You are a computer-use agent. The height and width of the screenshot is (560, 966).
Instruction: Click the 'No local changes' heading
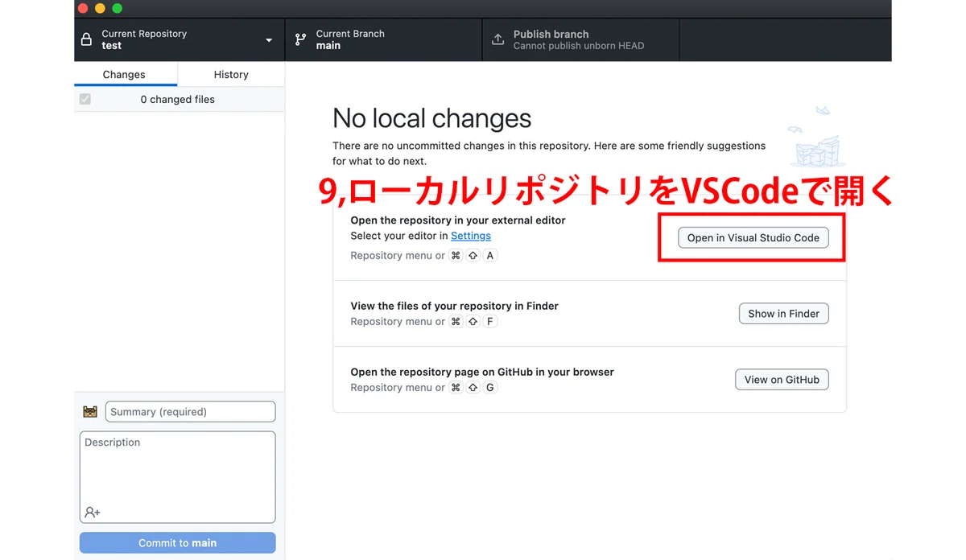click(432, 118)
